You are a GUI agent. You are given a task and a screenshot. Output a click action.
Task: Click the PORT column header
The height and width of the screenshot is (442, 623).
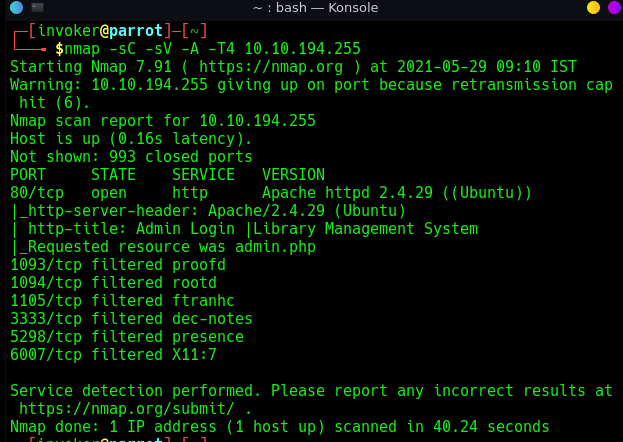28,174
